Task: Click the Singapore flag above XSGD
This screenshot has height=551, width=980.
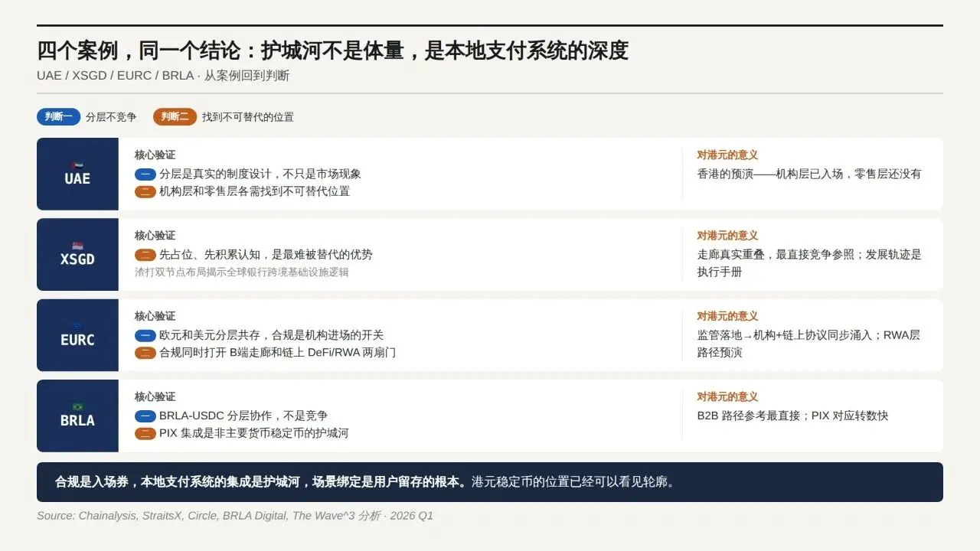Action: pos(77,246)
